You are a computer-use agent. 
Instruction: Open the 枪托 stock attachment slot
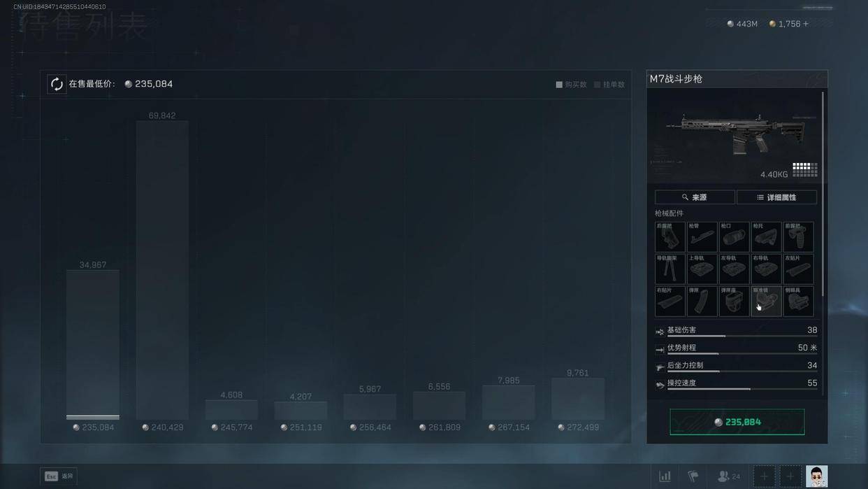[766, 237]
